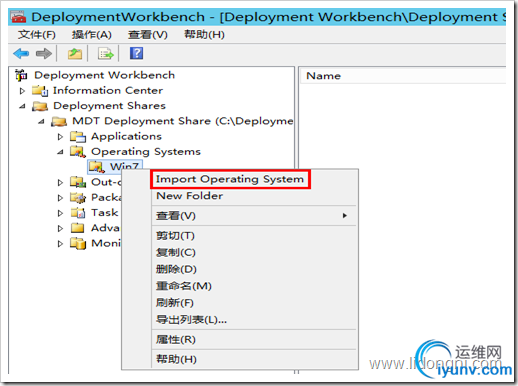Click the Advanced Configuration folder icon

pos(78,228)
